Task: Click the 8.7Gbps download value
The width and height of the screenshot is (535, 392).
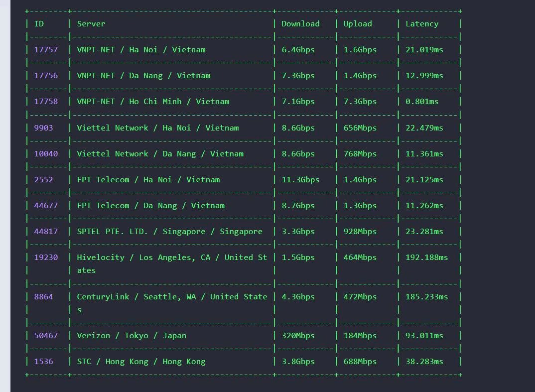Action: [298, 206]
